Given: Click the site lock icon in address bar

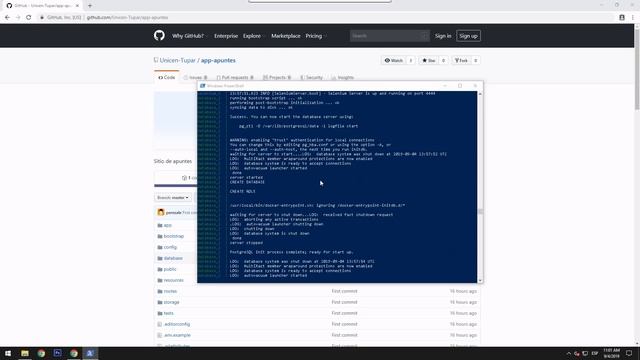Looking at the screenshot, I should (42, 18).
